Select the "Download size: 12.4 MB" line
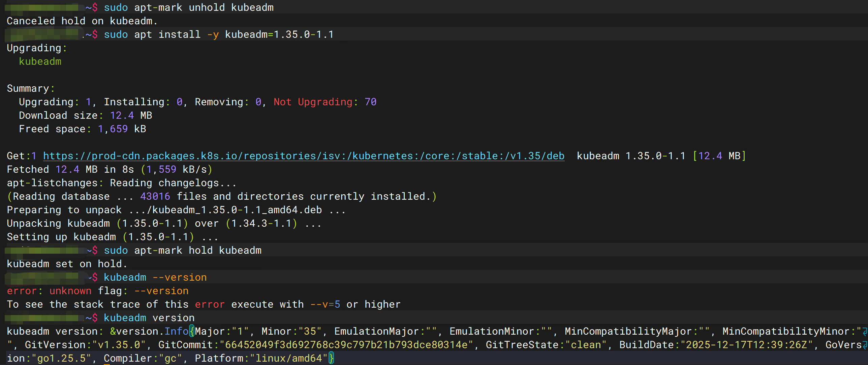This screenshot has width=868, height=365. 86,115
